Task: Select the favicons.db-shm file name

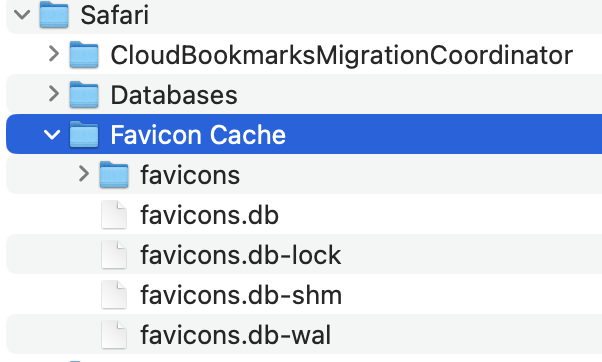Action: (x=241, y=295)
